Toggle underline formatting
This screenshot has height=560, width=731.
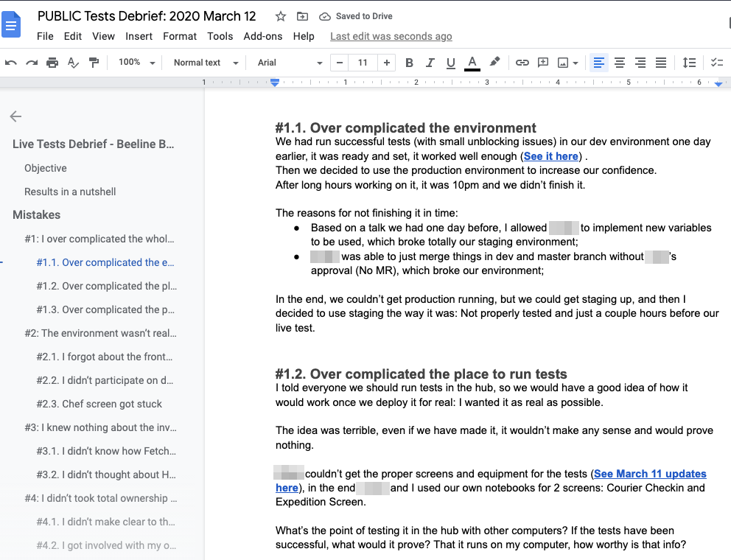pyautogui.click(x=450, y=63)
